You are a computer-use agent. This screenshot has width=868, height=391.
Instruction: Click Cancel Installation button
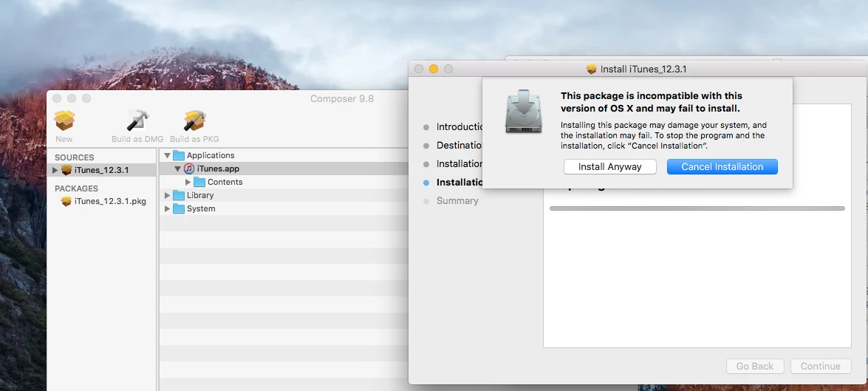[x=722, y=167]
